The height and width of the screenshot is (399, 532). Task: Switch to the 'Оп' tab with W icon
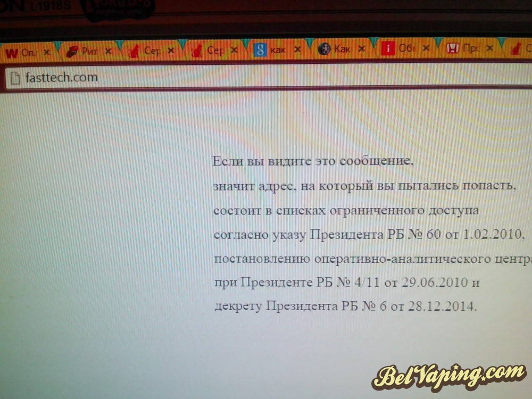coord(29,52)
